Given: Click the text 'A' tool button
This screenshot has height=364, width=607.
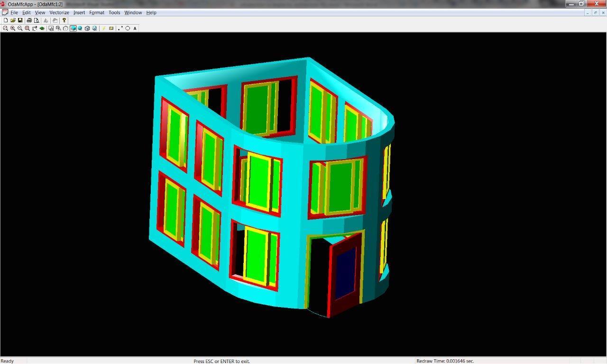Looking at the screenshot, I should coord(135,28).
